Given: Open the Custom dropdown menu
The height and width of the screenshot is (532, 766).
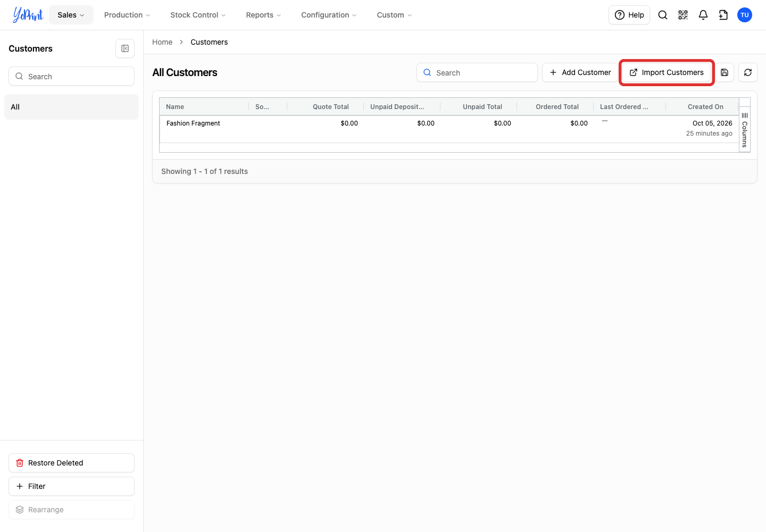Looking at the screenshot, I should tap(394, 15).
